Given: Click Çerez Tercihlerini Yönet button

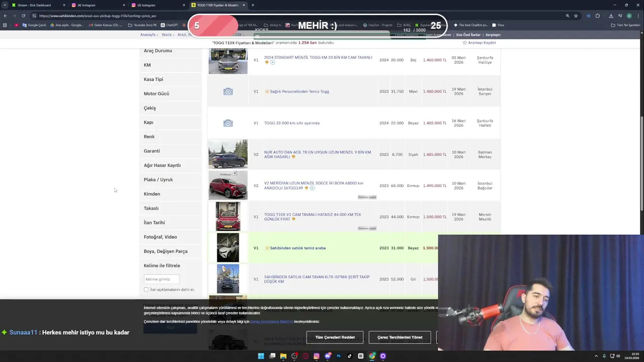Looking at the screenshot, I should [x=400, y=337].
